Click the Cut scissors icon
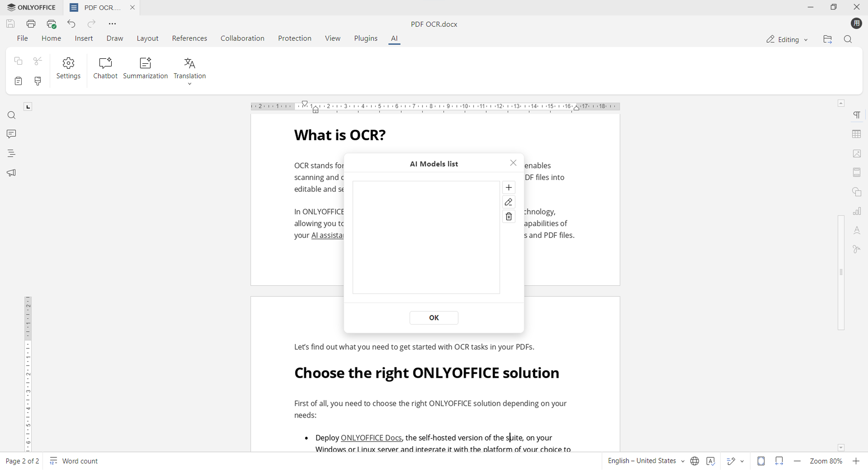Screen dimensions: 868x470 [x=38, y=61]
